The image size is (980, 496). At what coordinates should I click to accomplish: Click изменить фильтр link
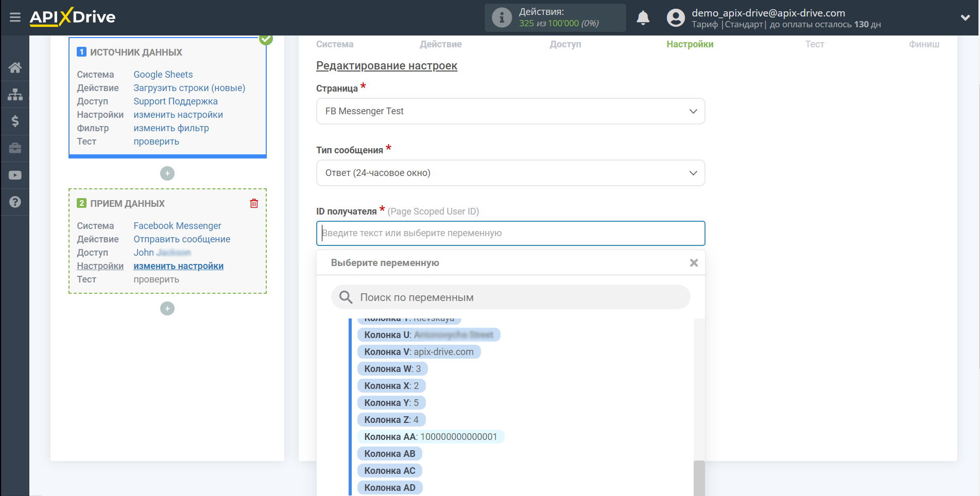[x=171, y=128]
